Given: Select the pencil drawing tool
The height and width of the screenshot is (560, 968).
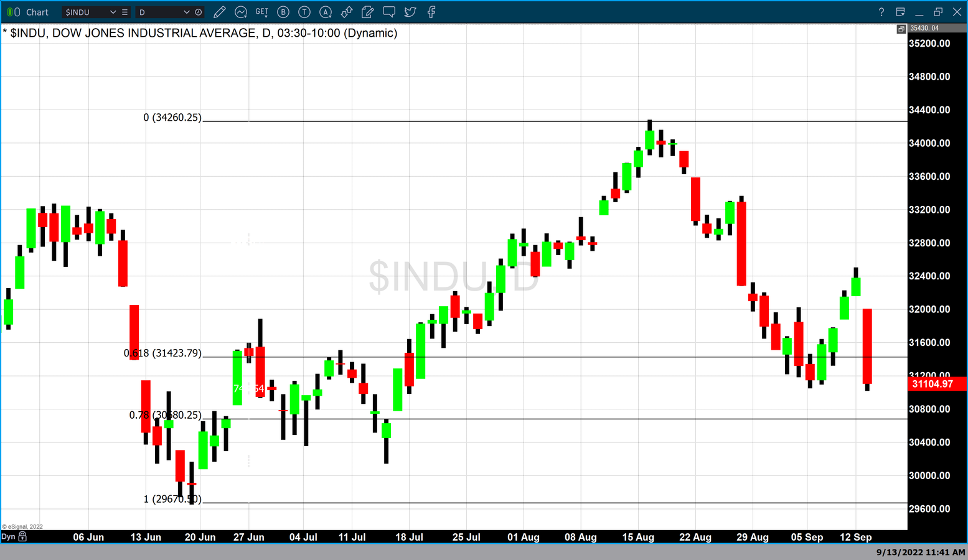Looking at the screenshot, I should click(x=219, y=12).
